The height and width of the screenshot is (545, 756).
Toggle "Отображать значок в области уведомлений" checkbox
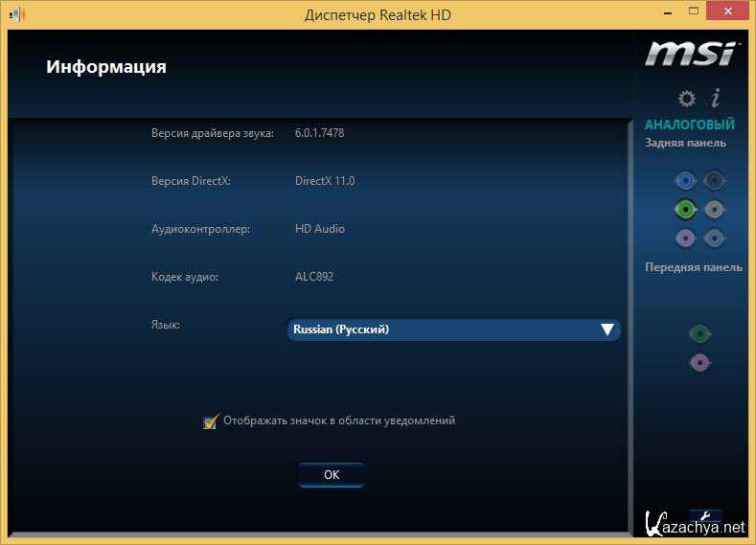[211, 420]
